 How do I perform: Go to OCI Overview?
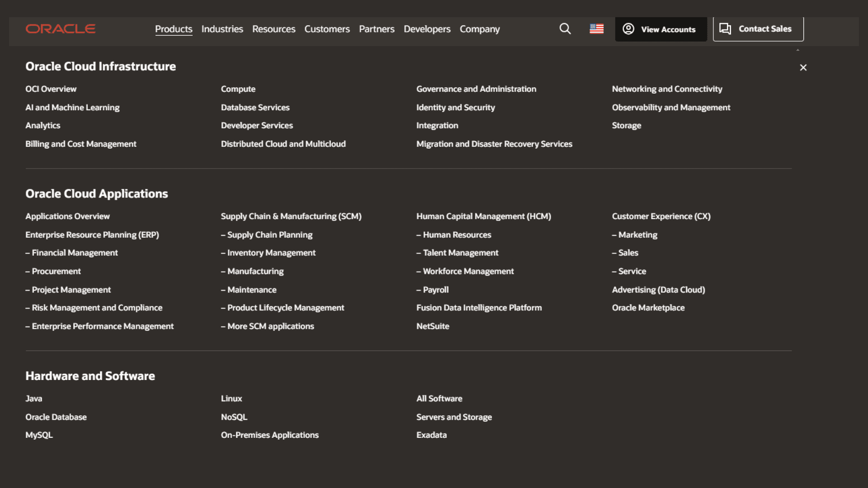point(51,89)
